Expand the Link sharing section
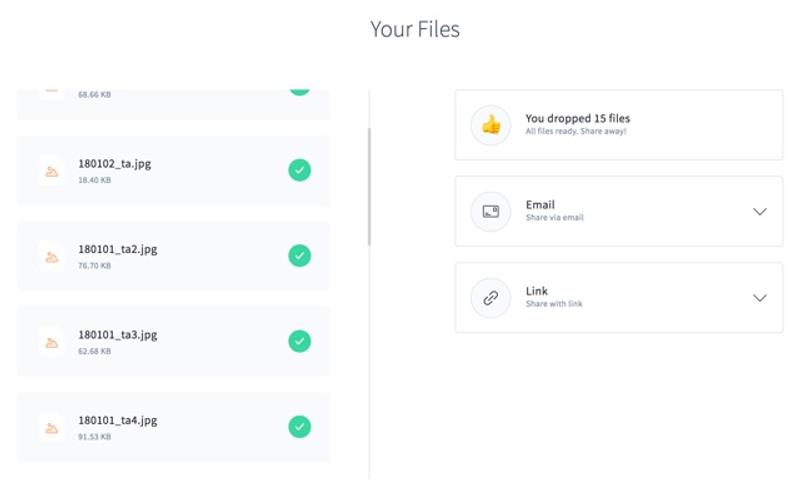This screenshot has height=480, width=800. pos(760,298)
